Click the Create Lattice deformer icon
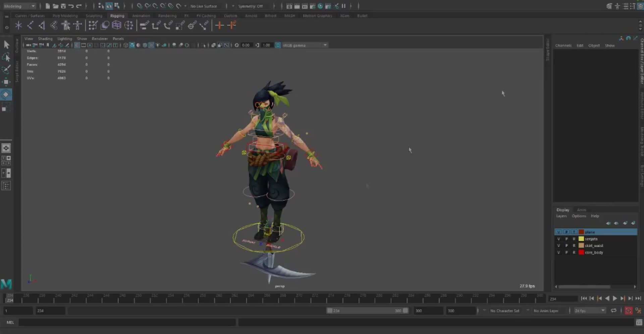Image resolution: width=644 pixels, height=334 pixels. tap(116, 25)
